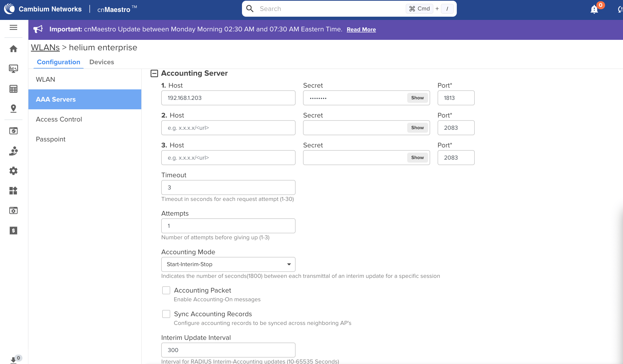Enable the Accounting Packet checkbox
The height and width of the screenshot is (364, 623).
[166, 290]
